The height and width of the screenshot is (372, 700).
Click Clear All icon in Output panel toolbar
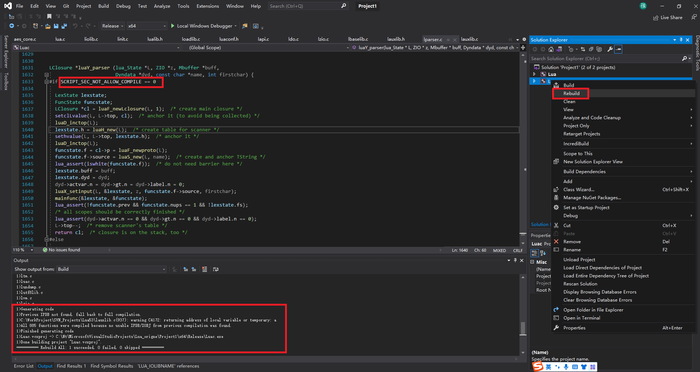point(204,269)
